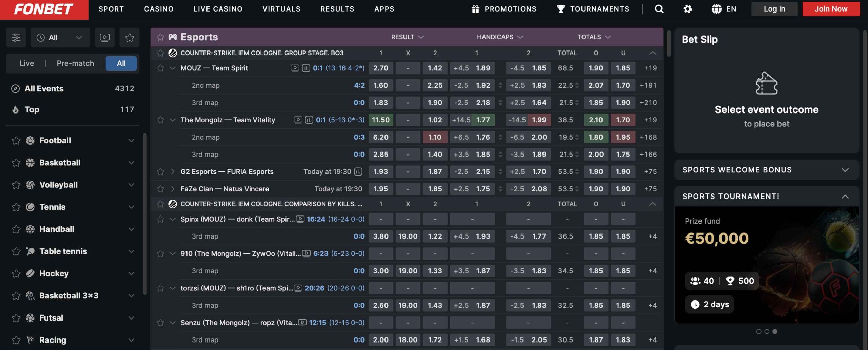Screen dimensions: 868x350
Task: Adjust 2nd map total 22.5 stepper
Action: coord(577,85)
